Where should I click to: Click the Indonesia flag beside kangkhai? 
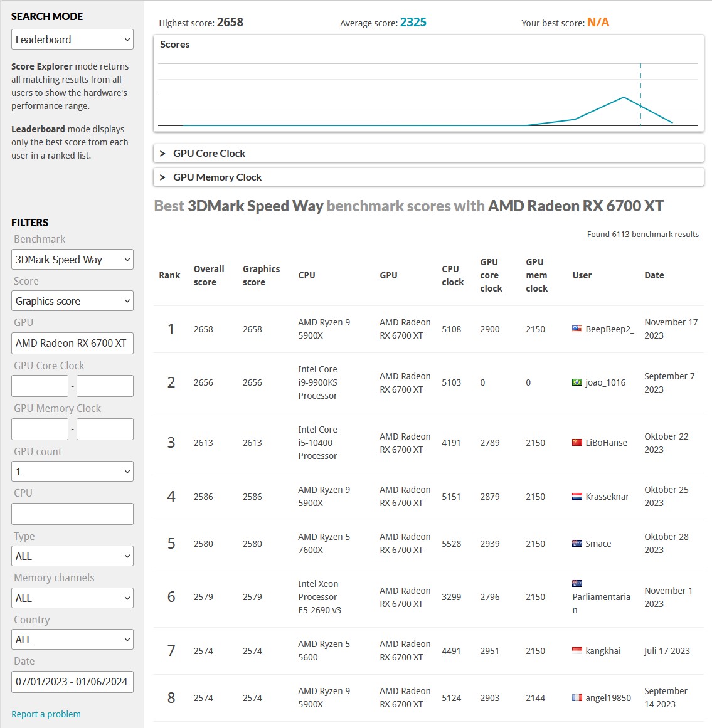577,650
